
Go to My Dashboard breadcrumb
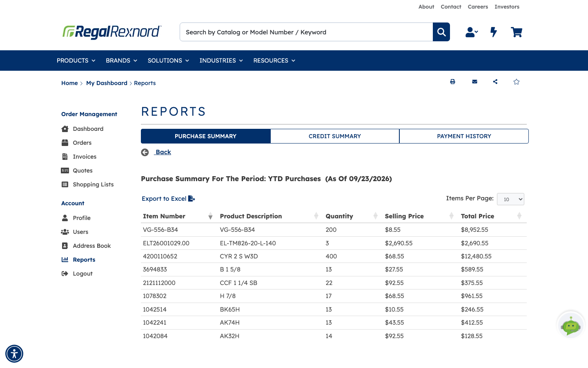click(x=107, y=83)
